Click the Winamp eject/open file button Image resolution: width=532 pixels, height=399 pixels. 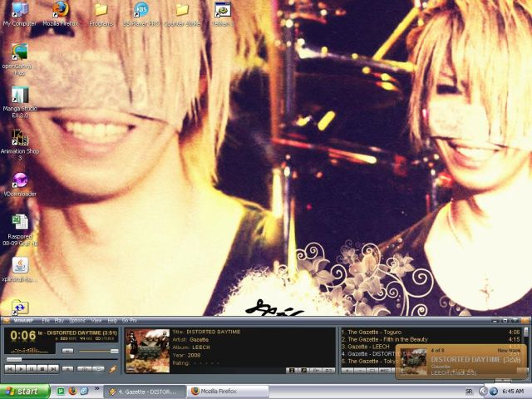pyautogui.click(x=67, y=368)
